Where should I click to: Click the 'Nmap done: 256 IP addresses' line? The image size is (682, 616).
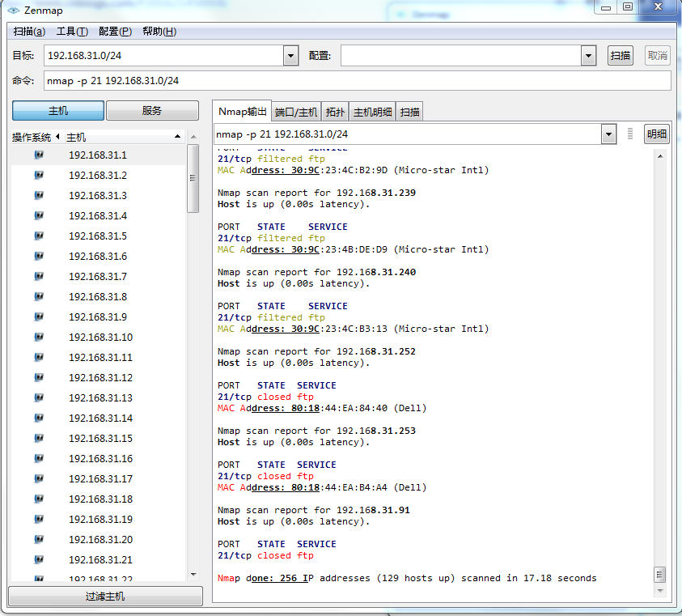tap(407, 578)
